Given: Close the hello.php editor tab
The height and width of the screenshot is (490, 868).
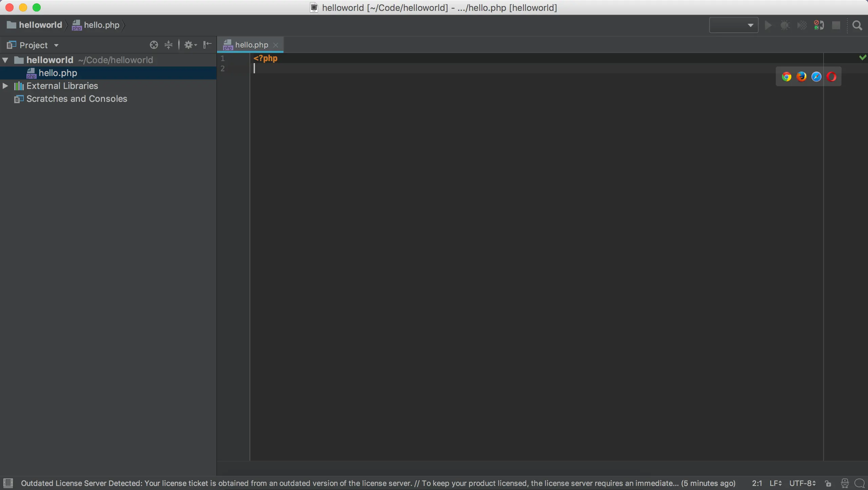Looking at the screenshot, I should [x=276, y=45].
